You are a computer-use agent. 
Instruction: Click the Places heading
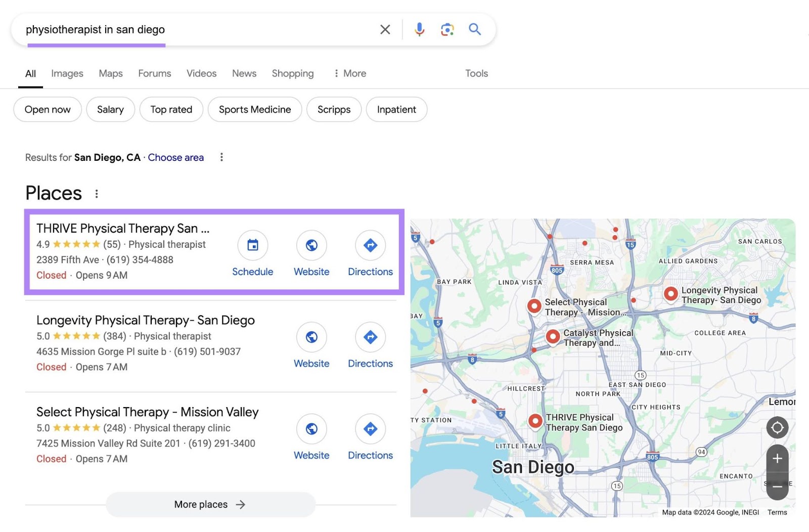point(54,193)
